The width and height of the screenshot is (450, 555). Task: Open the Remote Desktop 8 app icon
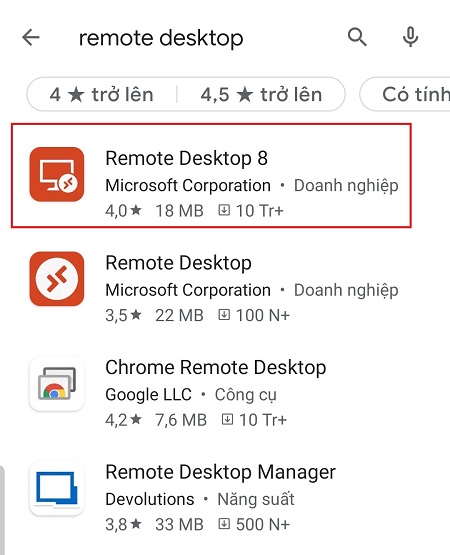[x=57, y=174]
